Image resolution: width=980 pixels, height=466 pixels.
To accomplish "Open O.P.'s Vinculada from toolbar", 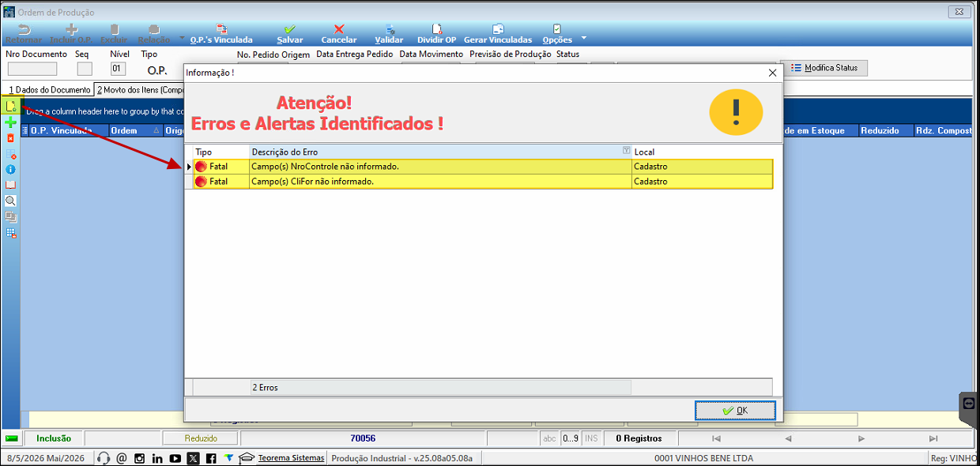I will pyautogui.click(x=221, y=34).
